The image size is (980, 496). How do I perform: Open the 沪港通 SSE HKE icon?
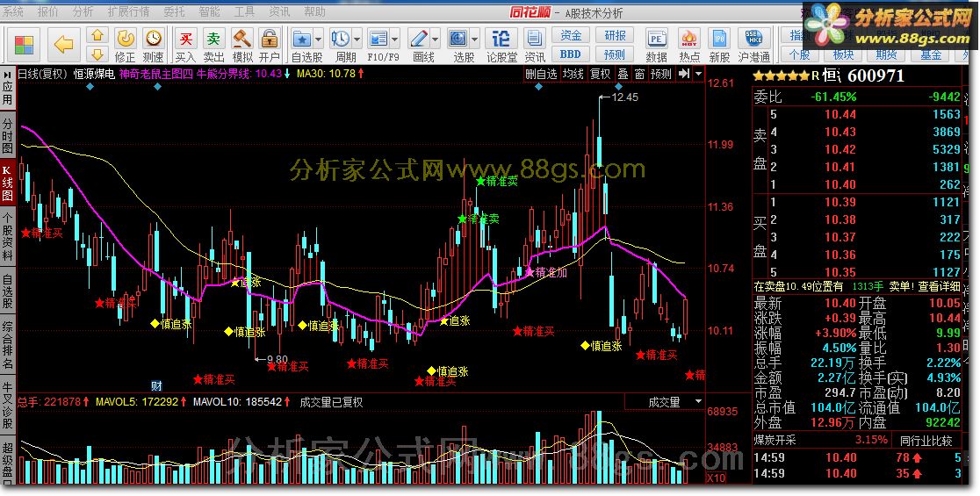(x=753, y=39)
